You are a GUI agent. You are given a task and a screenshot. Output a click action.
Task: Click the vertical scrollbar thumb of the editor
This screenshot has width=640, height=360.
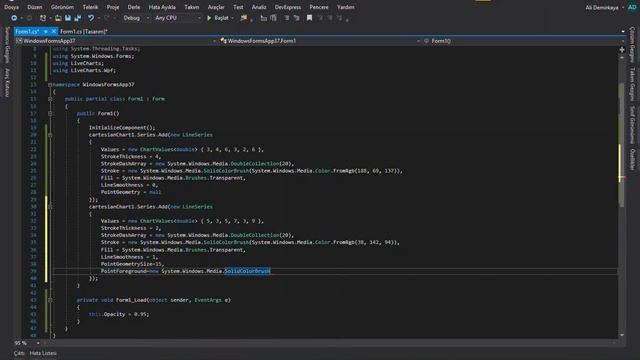pyautogui.click(x=622, y=145)
